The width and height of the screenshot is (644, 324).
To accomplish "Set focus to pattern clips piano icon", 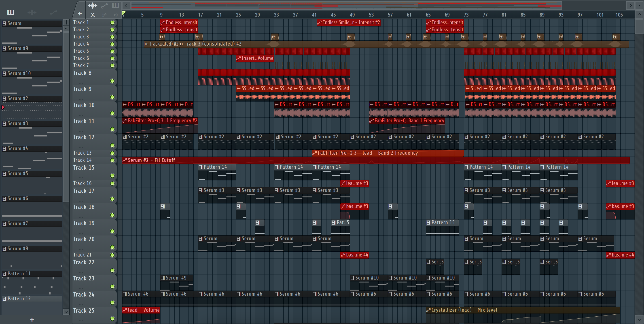I will pos(116,6).
